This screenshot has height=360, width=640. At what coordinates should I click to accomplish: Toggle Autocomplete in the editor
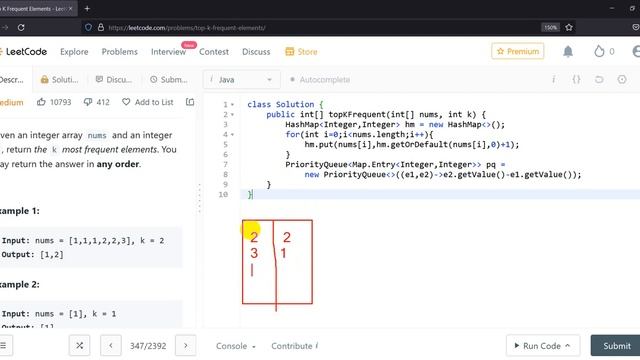point(320,80)
